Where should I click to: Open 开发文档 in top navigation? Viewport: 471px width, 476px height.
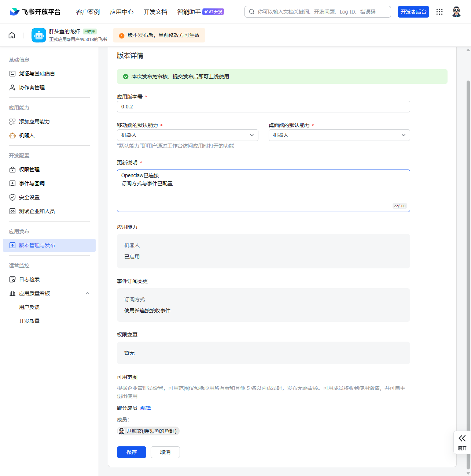coord(155,12)
